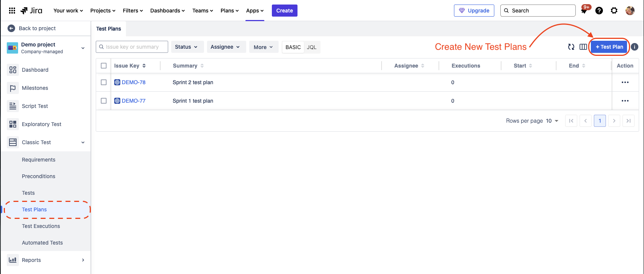Change the Rows per page dropdown
Viewport: 644px width, 274px height.
(x=552, y=121)
